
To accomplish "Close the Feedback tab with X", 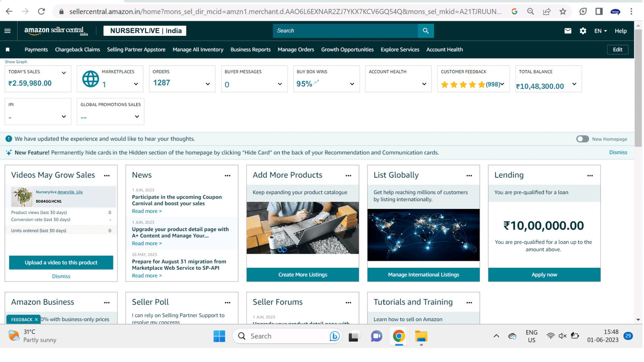I will pyautogui.click(x=36, y=319).
